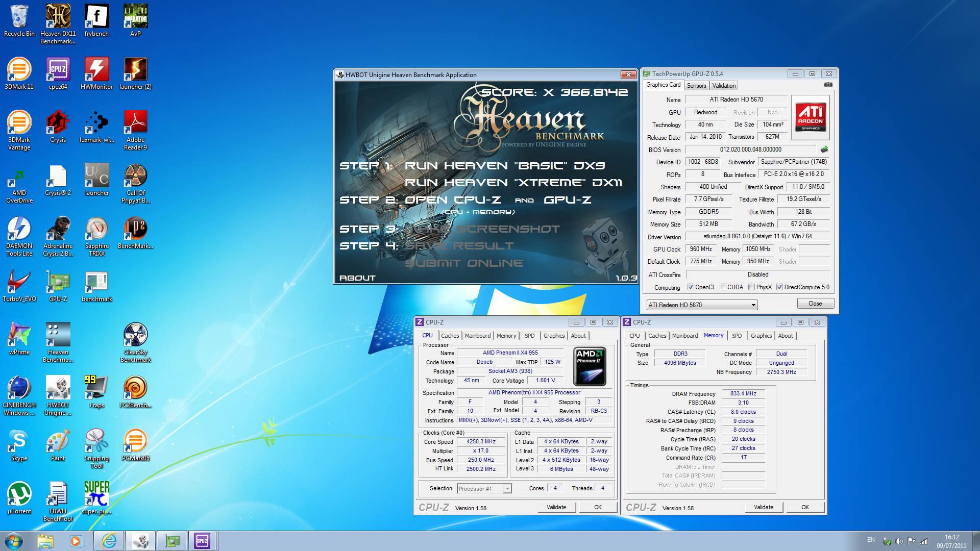
Task: Open Call Of Pripyat benchmark icon
Action: (x=135, y=183)
